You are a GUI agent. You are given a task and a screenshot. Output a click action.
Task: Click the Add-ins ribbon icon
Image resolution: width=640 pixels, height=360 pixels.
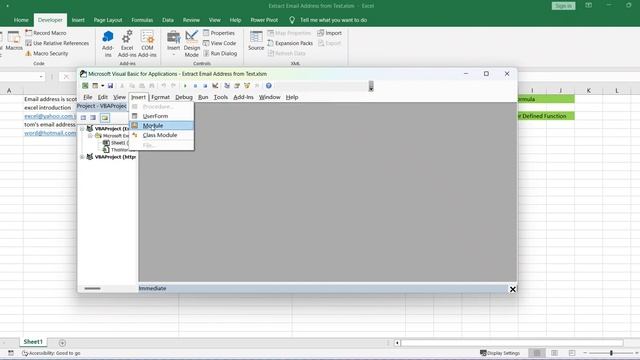[x=108, y=44]
